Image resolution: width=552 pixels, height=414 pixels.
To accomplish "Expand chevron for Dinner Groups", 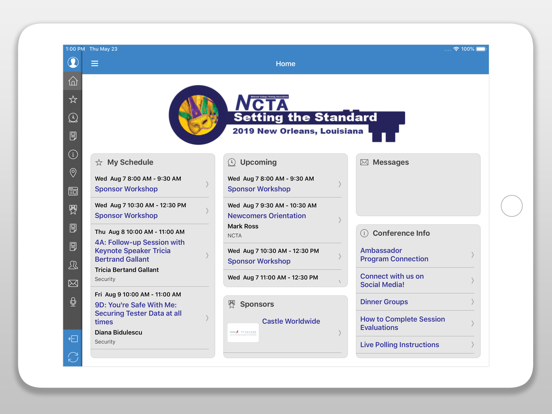I will click(x=472, y=302).
